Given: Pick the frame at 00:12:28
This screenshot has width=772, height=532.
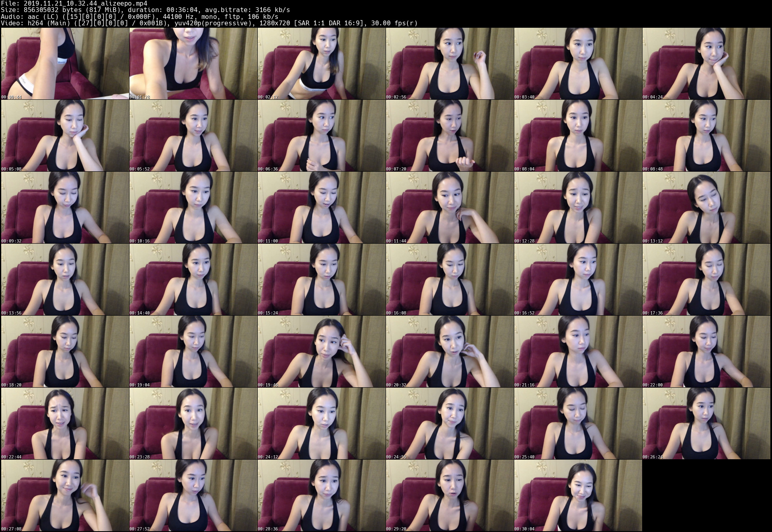Looking at the screenshot, I should 578,207.
